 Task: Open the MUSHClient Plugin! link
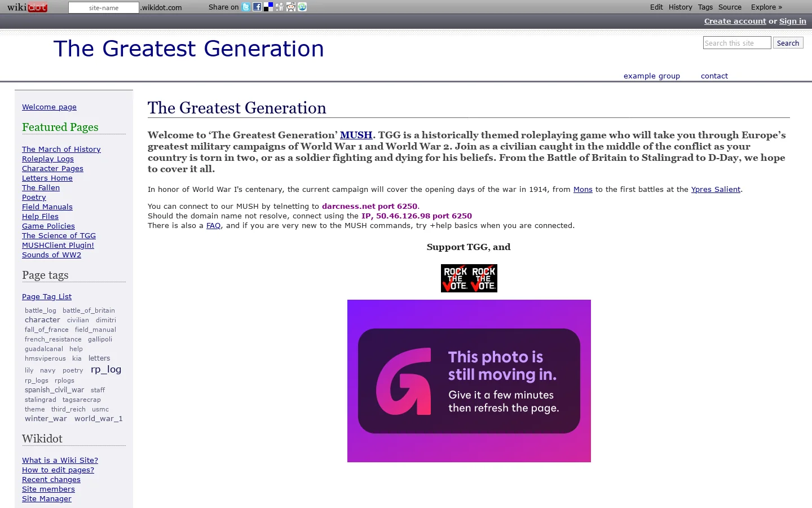point(58,246)
